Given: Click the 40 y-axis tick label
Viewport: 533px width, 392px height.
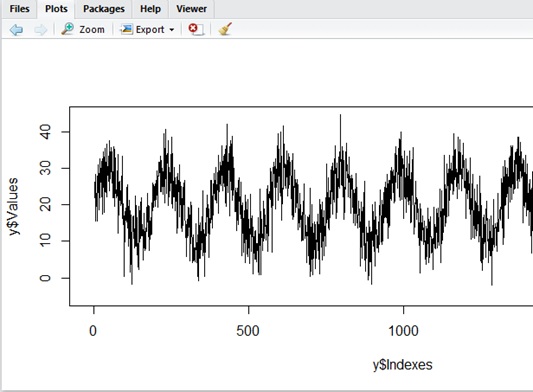Looking at the screenshot, I should tap(45, 132).
